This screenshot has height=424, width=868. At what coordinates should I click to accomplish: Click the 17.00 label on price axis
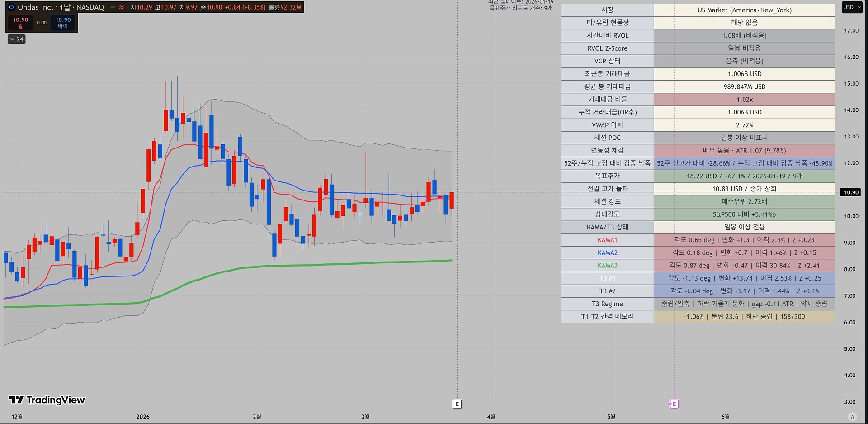tap(851, 31)
